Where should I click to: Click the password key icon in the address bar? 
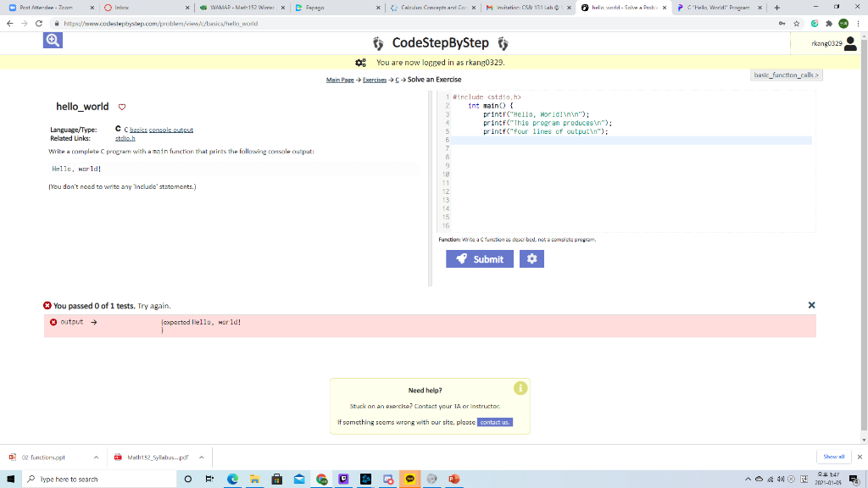[782, 23]
